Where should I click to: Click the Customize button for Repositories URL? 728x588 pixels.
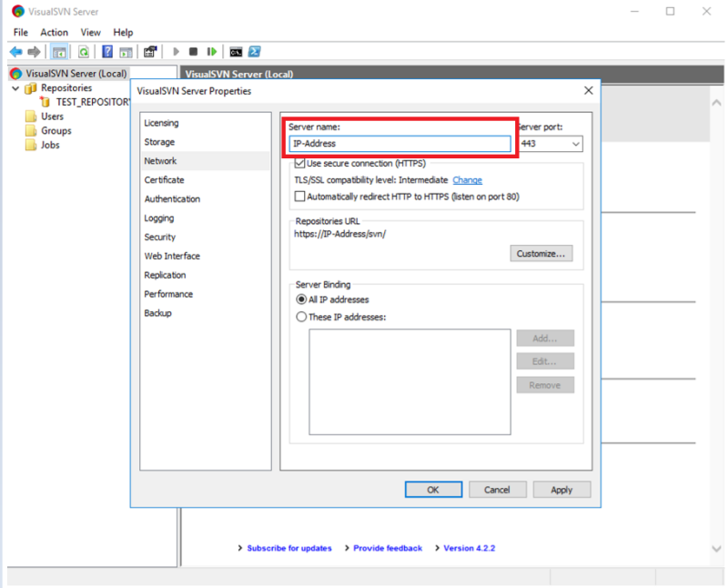[x=541, y=253]
